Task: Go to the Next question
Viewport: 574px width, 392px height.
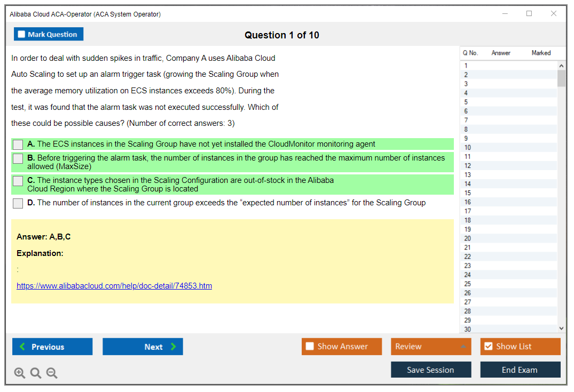Action: (143, 347)
